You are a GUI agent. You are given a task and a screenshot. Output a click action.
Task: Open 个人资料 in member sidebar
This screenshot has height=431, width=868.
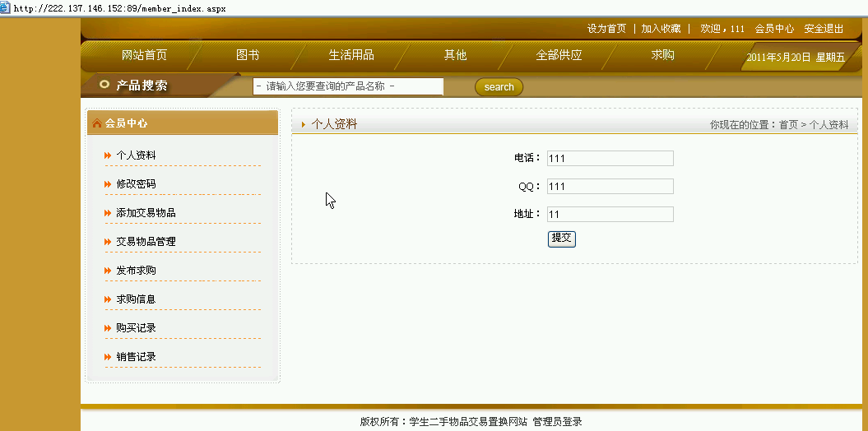(x=137, y=155)
